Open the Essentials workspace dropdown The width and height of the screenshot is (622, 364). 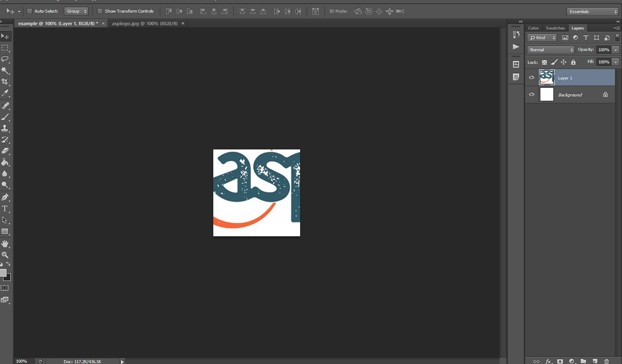click(592, 12)
